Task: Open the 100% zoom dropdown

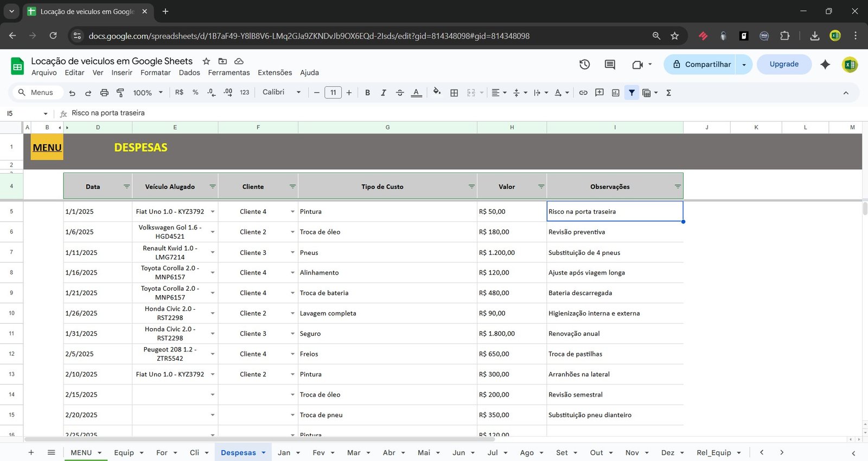Action: tap(148, 93)
